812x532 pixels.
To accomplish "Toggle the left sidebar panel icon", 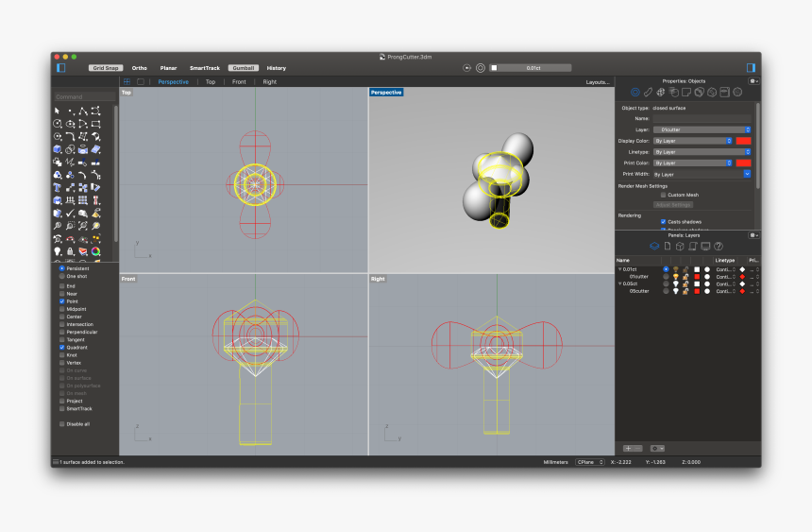I will point(60,68).
